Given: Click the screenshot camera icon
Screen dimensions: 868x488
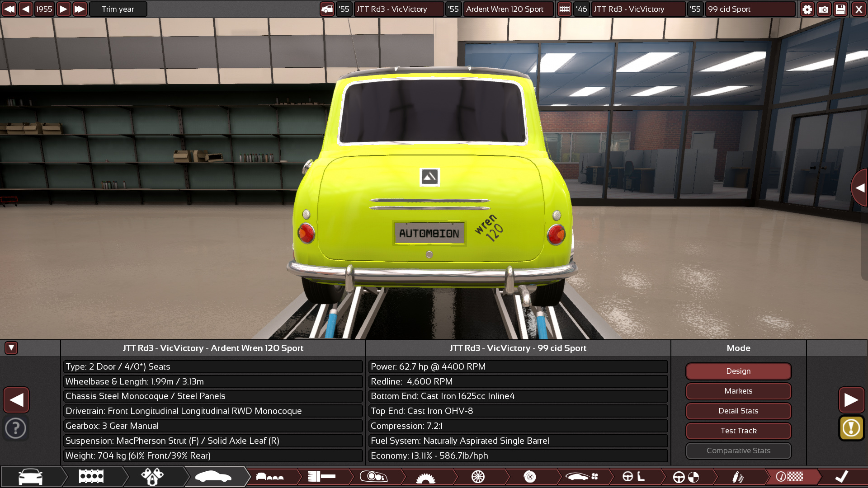Looking at the screenshot, I should pyautogui.click(x=824, y=9).
